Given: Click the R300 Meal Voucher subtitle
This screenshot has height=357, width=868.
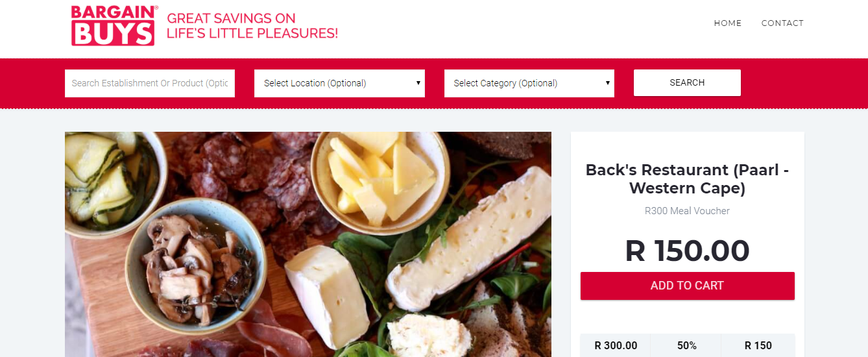Looking at the screenshot, I should (687, 211).
